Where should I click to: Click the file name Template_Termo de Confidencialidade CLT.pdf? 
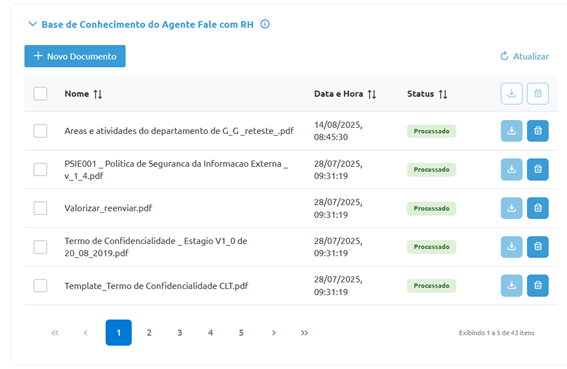156,286
